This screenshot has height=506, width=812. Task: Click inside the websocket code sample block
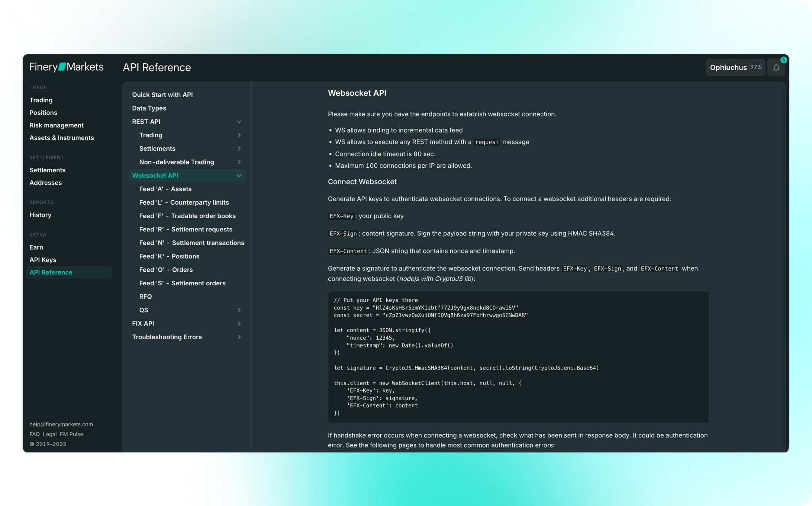(518, 356)
